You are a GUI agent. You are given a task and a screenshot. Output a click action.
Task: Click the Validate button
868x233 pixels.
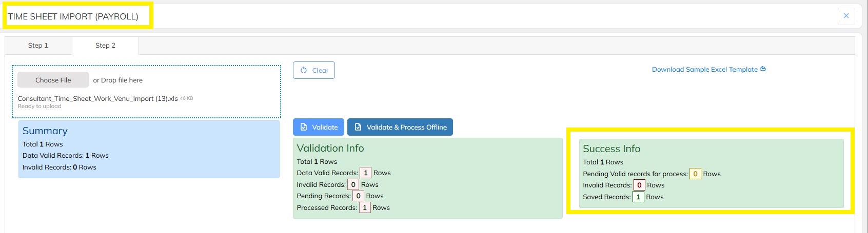319,127
